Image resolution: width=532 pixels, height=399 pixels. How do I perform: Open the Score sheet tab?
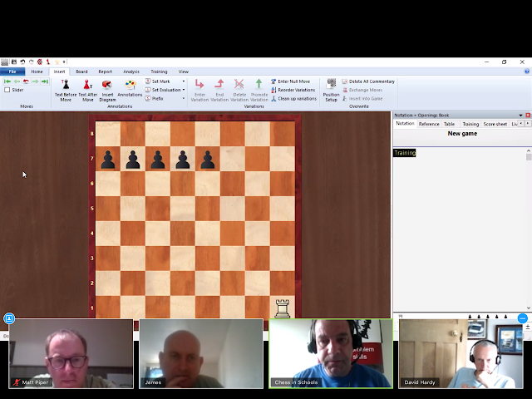coord(495,124)
